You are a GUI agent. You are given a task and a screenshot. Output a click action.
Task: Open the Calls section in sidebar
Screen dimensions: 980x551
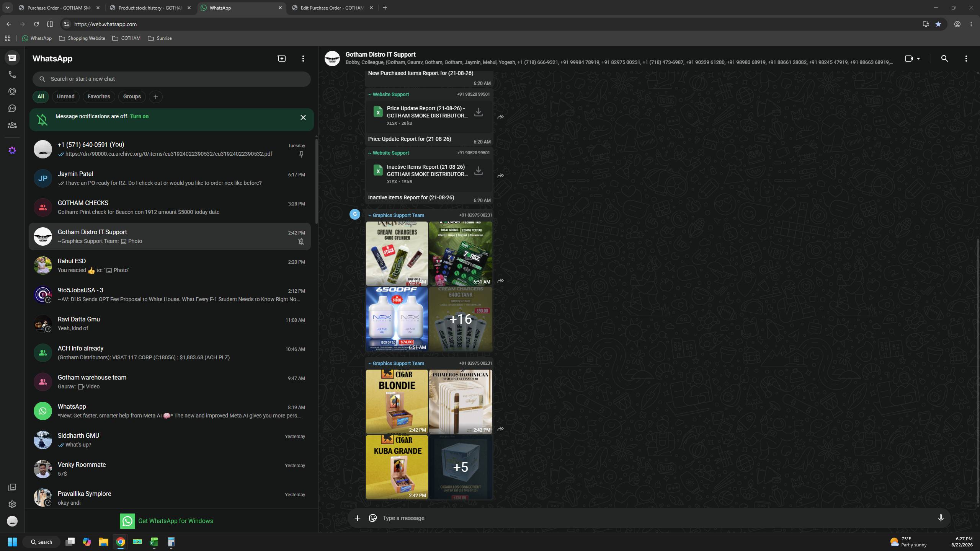pyautogui.click(x=12, y=75)
